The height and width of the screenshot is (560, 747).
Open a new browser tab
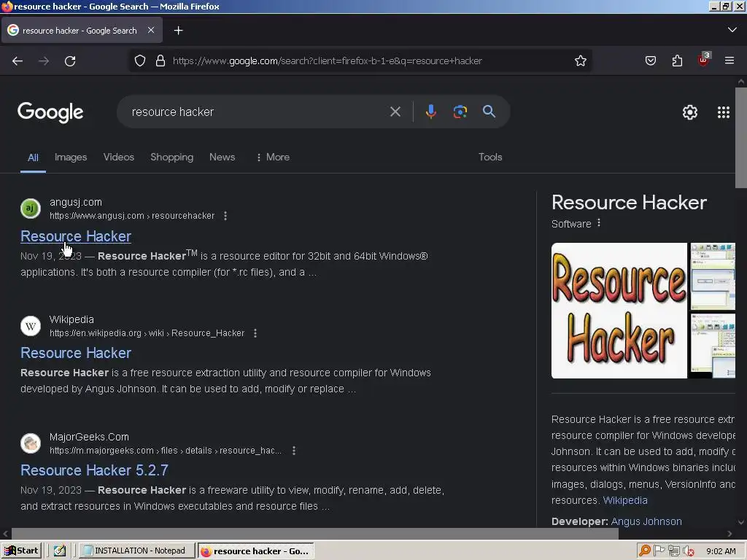coord(178,31)
